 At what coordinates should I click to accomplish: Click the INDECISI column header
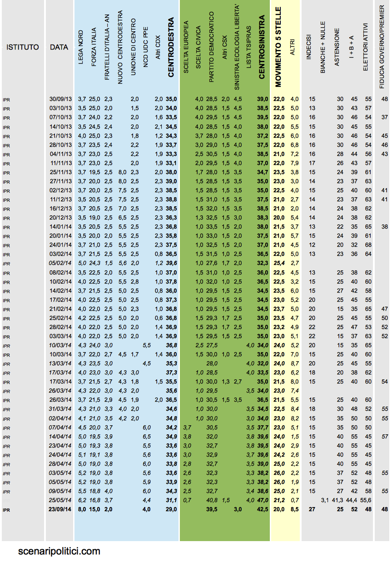point(308,46)
